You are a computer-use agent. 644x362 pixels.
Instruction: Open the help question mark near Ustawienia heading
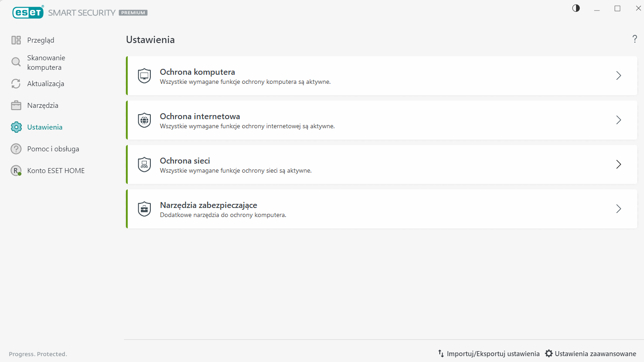[634, 39]
